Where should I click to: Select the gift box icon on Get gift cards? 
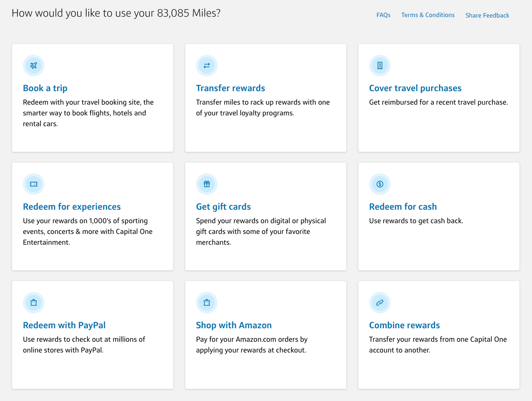click(x=207, y=184)
